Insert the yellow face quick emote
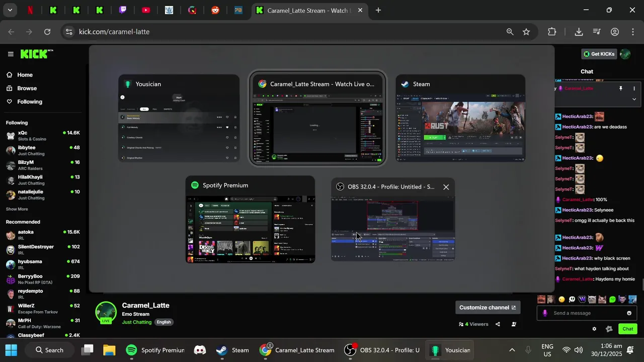This screenshot has width=644, height=362. coord(561,299)
